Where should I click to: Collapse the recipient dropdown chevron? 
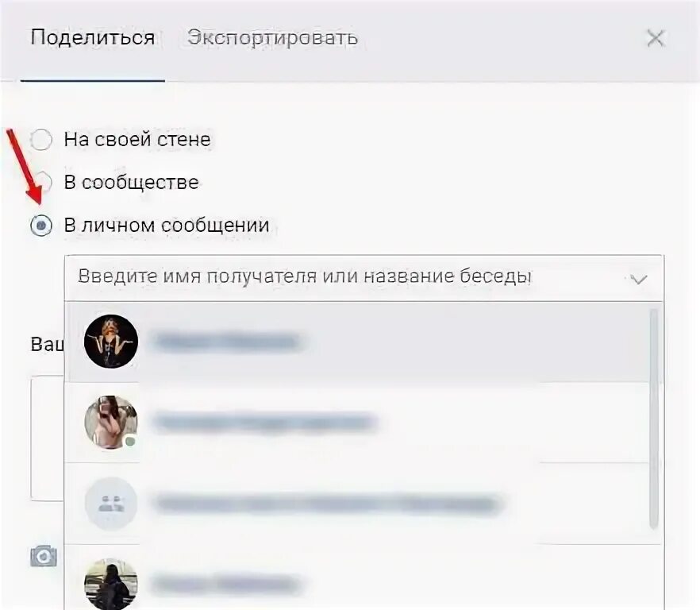click(x=638, y=280)
